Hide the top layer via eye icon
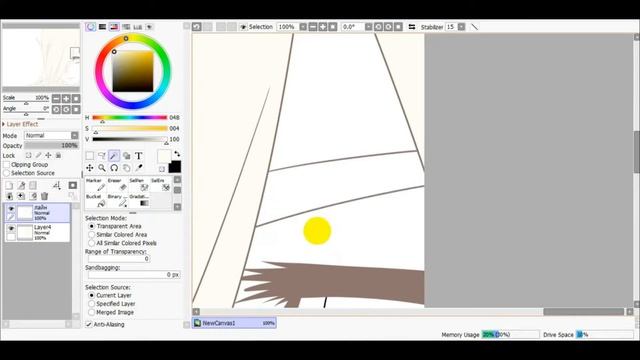This screenshot has width=640, height=360. (x=11, y=209)
